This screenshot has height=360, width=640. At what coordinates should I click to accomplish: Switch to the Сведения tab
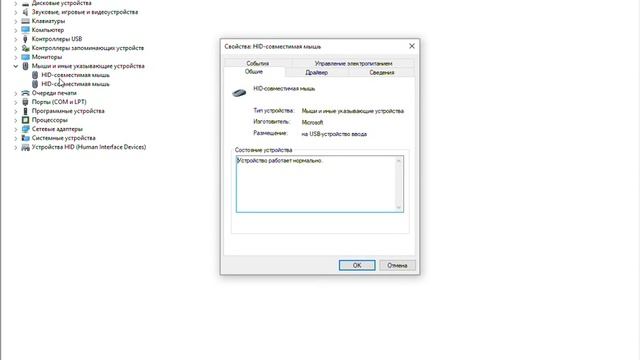[382, 72]
